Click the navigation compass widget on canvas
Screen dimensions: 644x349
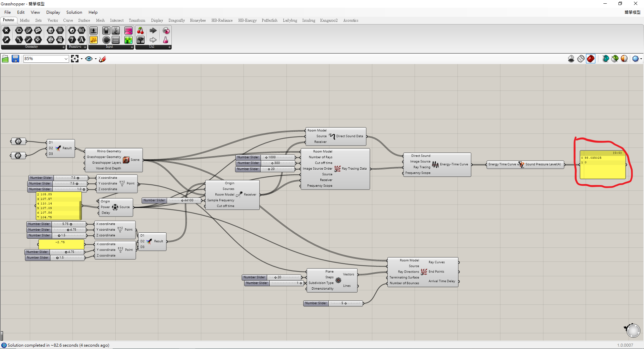[x=633, y=330]
